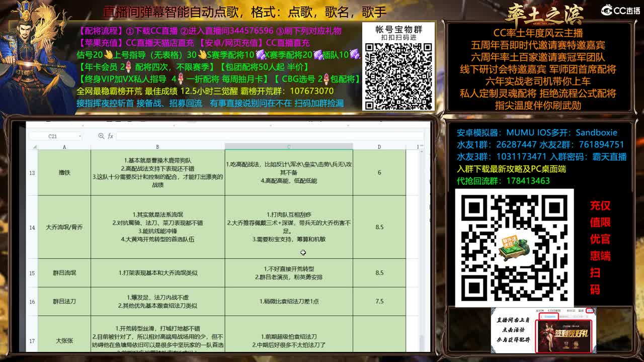Click the cell reading 大乔流氓/骨乔
This screenshot has width=644, height=362.
(x=64, y=227)
